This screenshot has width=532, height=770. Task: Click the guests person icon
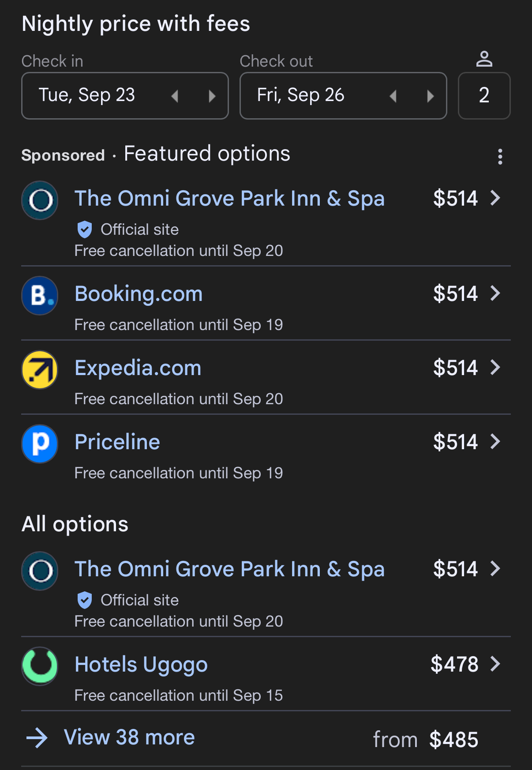pyautogui.click(x=484, y=59)
